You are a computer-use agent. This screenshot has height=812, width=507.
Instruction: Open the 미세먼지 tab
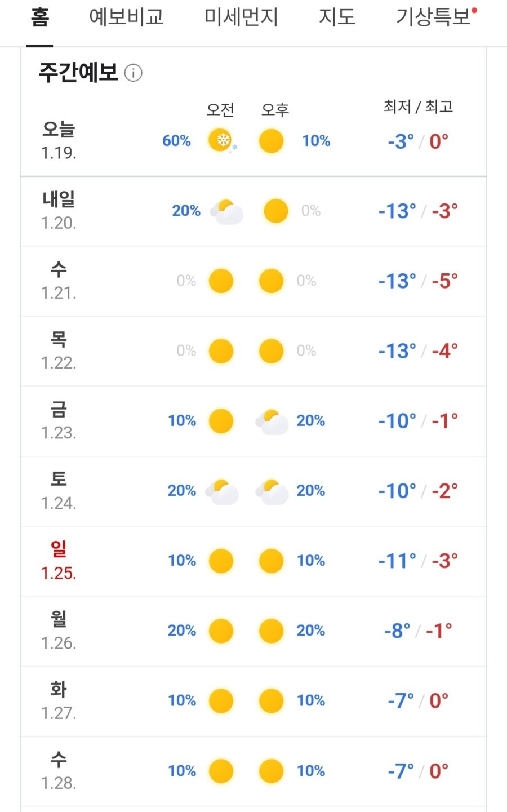point(241,18)
